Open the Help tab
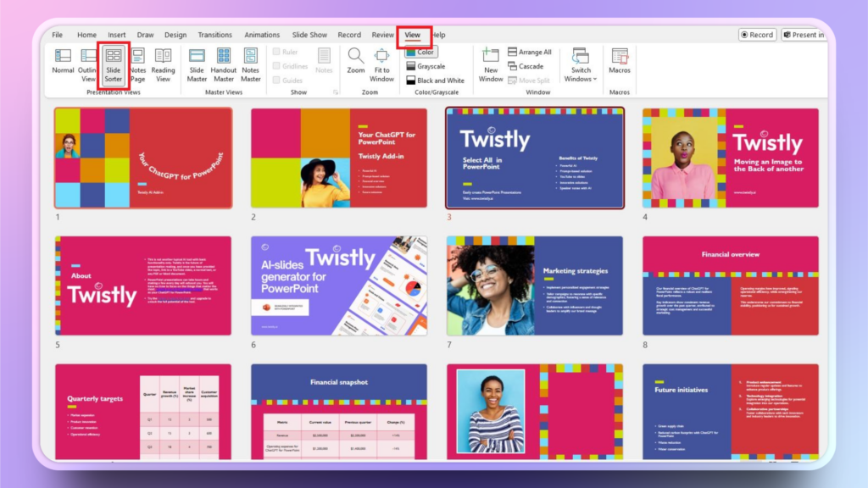868x488 pixels. (x=439, y=35)
